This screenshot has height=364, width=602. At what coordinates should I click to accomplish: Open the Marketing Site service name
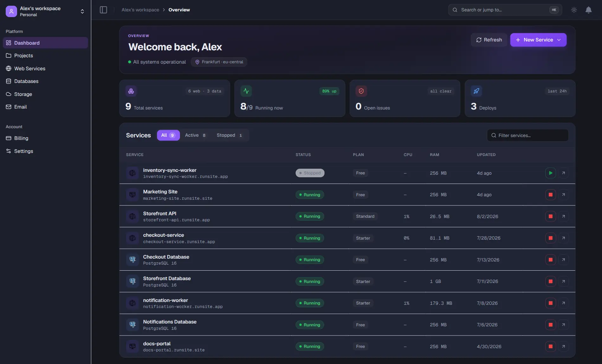(x=160, y=192)
